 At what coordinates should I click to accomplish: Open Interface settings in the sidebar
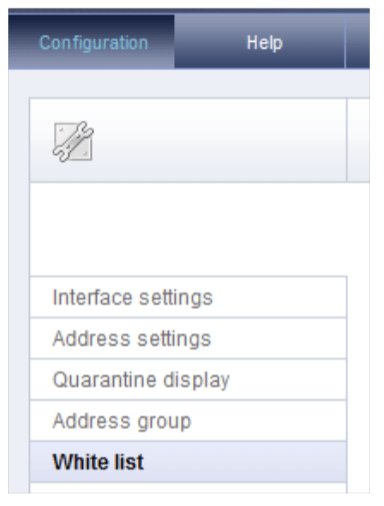pyautogui.click(x=188, y=297)
